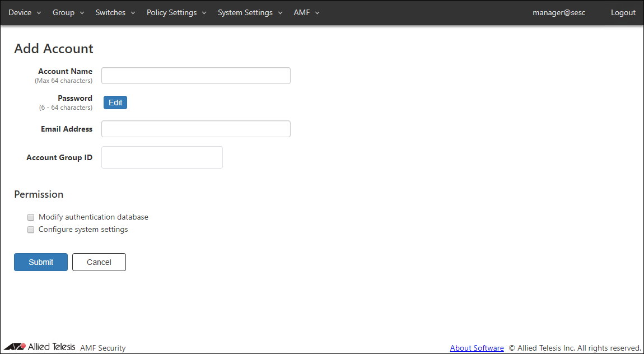Viewport: 644px width, 354px height.
Task: Click into the Email Address field
Action: (x=195, y=129)
